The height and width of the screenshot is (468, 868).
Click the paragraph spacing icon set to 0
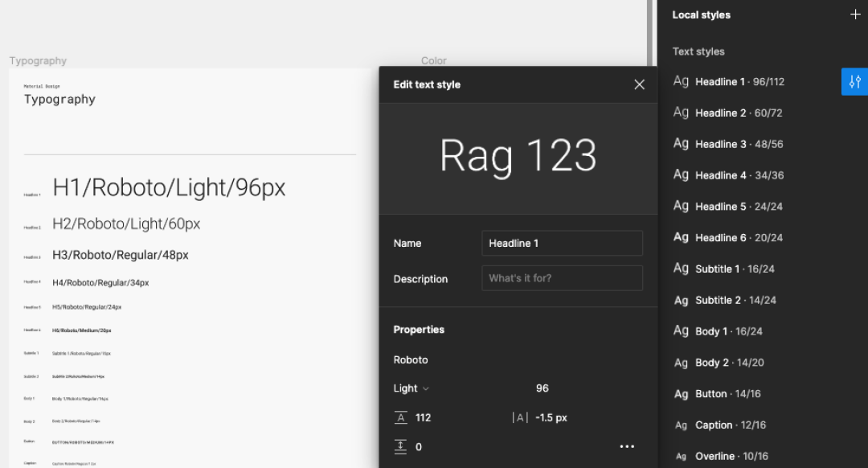(x=401, y=446)
